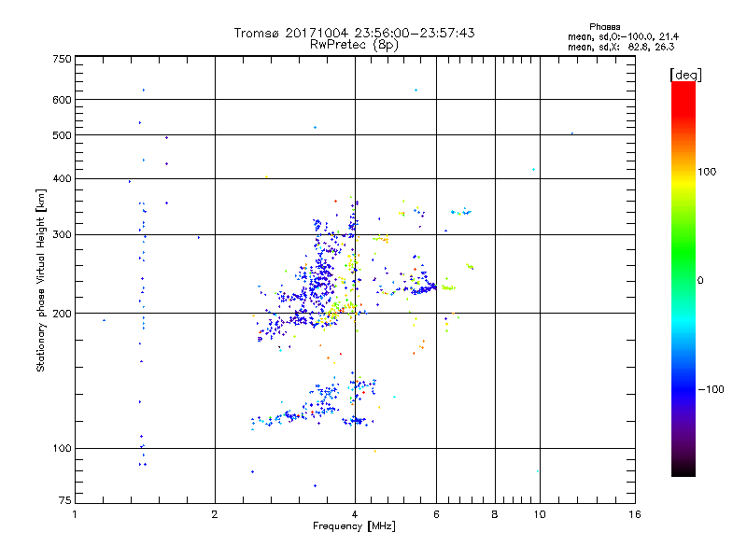The height and width of the screenshot is (560, 747).
Task: Click the x-axis tick label '1'
Action: 75,514
